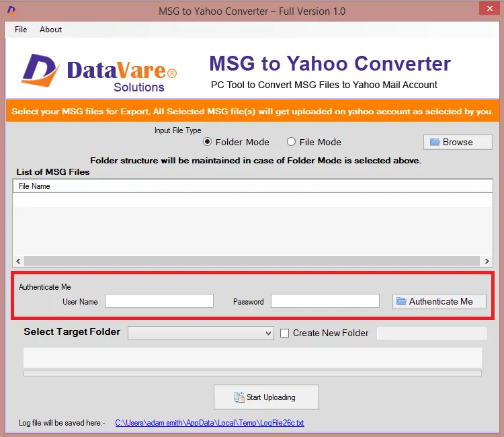Focus the Password input field
Screen dimensions: 504x437
tap(325, 301)
